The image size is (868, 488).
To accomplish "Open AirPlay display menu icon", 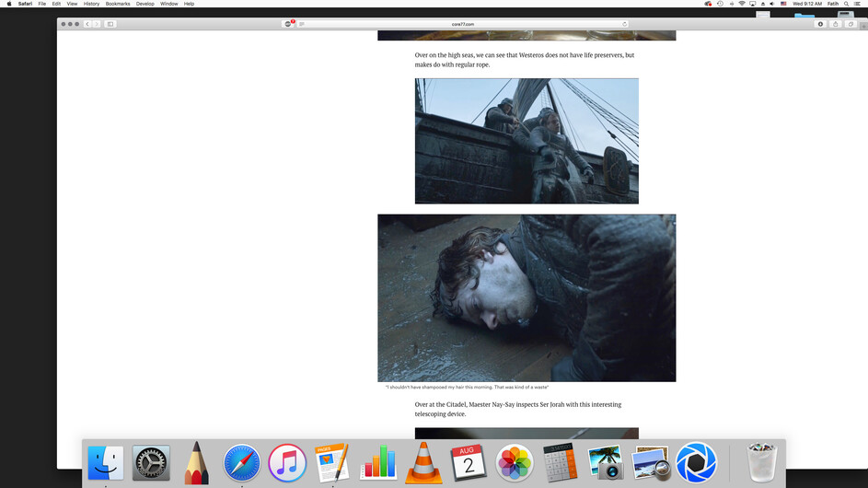I will point(752,4).
